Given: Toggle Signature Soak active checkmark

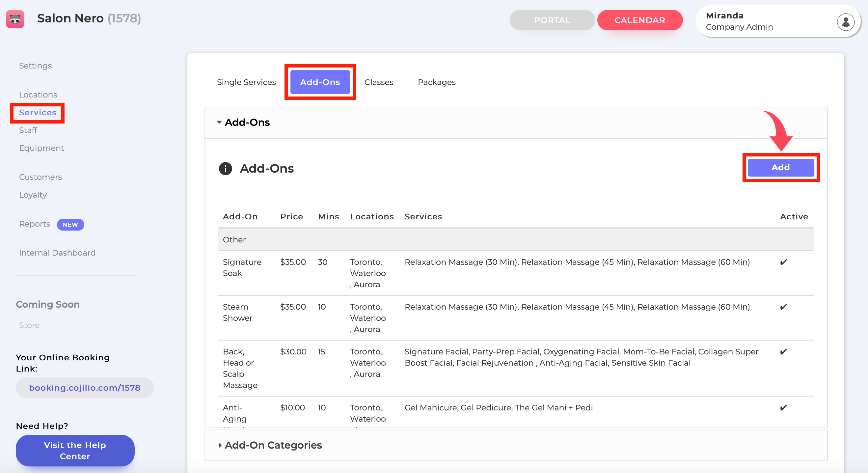Looking at the screenshot, I should [783, 262].
